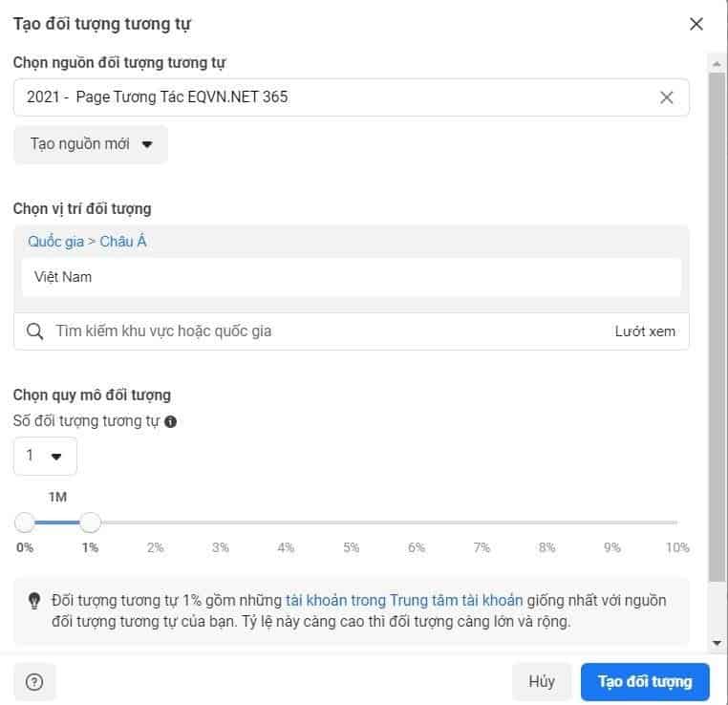Expand the number of lookalike audiences dropdown
728x705 pixels.
tap(45, 456)
